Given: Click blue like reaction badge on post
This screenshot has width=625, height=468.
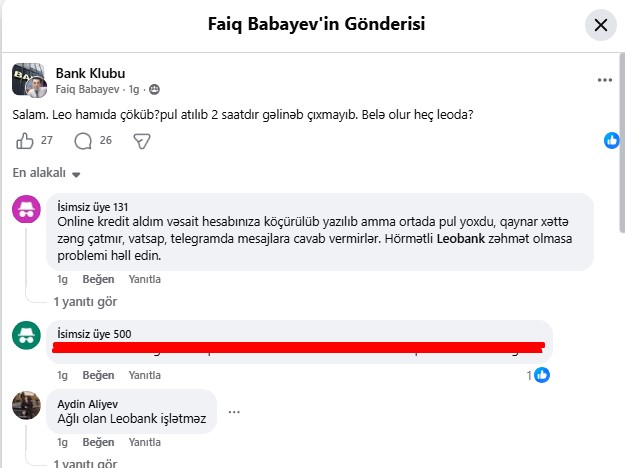Looking at the screenshot, I should 612,140.
